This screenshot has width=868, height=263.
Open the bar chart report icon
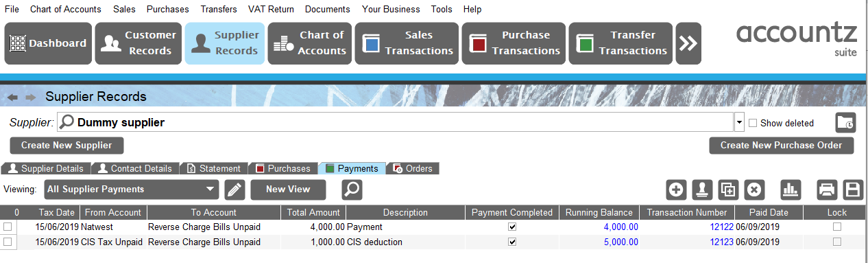coord(791,190)
